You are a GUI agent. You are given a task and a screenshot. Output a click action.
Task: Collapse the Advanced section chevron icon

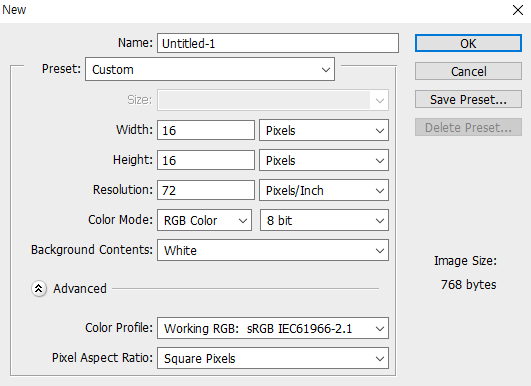click(39, 289)
